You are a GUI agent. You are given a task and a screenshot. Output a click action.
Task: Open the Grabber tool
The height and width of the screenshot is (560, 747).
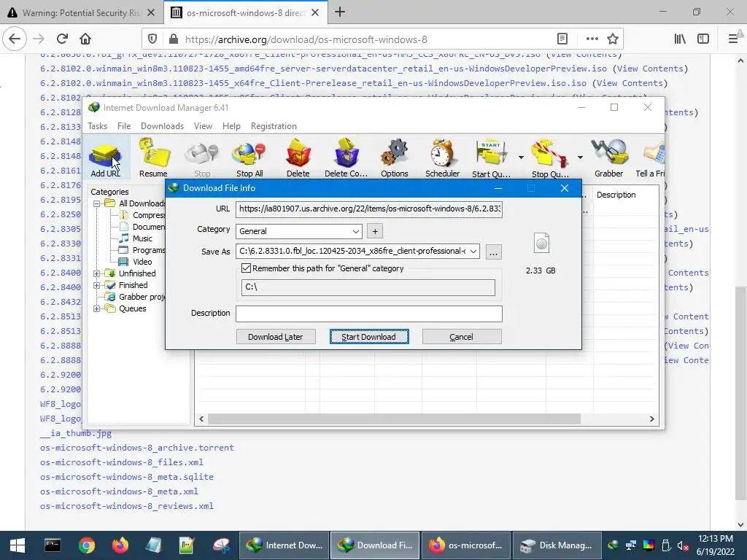[609, 157]
